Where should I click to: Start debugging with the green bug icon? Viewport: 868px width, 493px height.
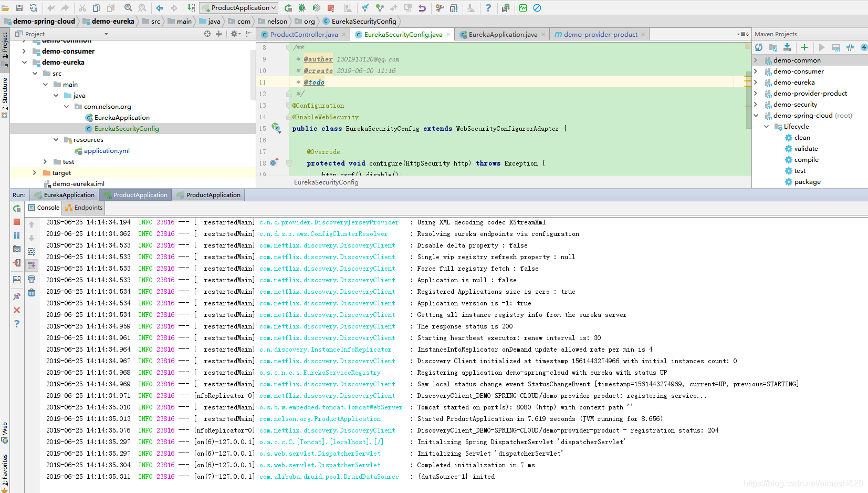coord(302,8)
